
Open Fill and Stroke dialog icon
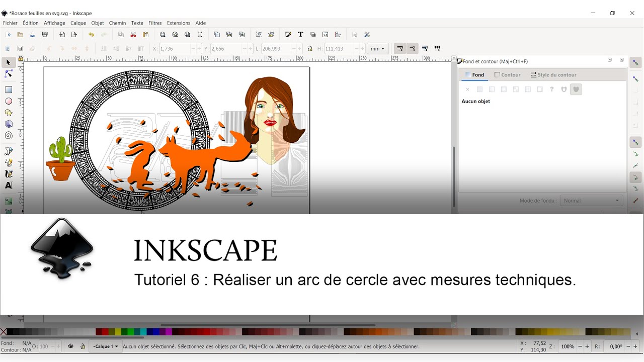point(288,35)
